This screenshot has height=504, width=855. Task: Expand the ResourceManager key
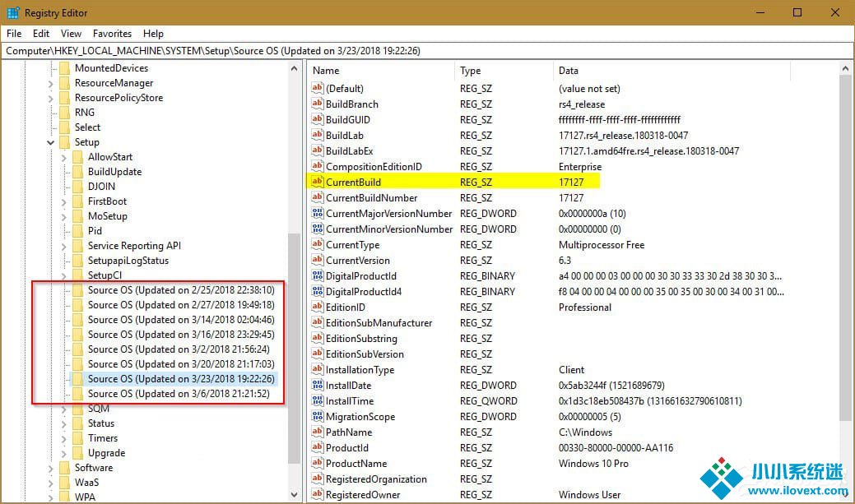[x=51, y=83]
